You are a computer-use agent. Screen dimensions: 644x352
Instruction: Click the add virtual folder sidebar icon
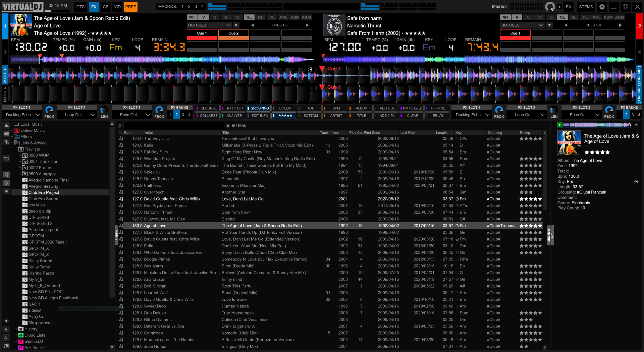[x=6, y=134]
